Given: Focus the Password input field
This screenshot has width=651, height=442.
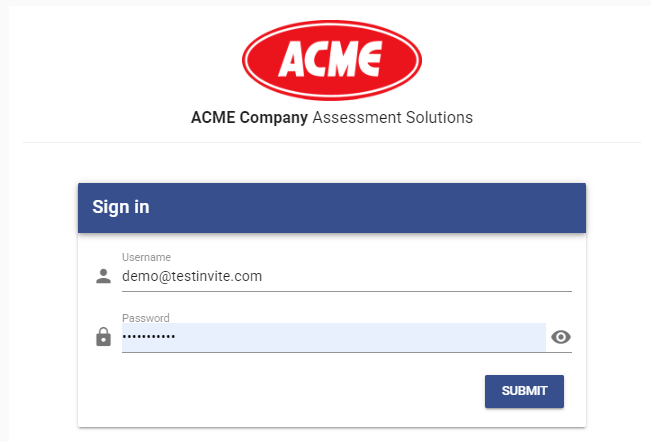Looking at the screenshot, I should 334,337.
